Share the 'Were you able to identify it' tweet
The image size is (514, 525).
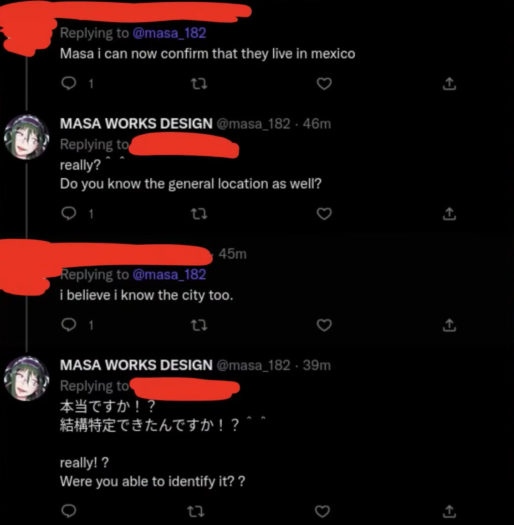pos(449,511)
